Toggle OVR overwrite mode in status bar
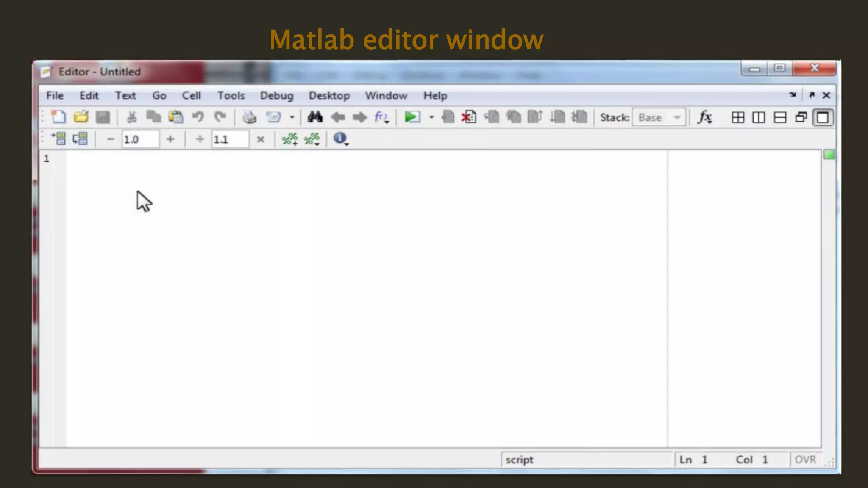The image size is (868, 488). 805,460
